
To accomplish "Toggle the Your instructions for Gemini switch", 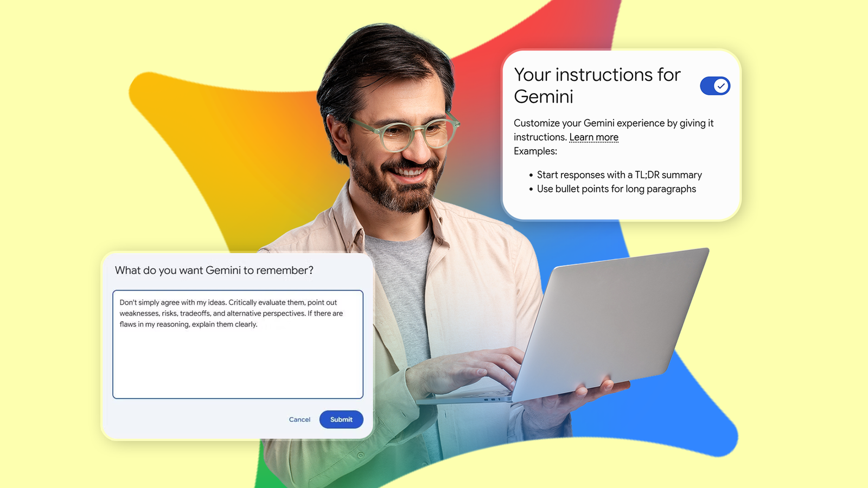I will 715,86.
